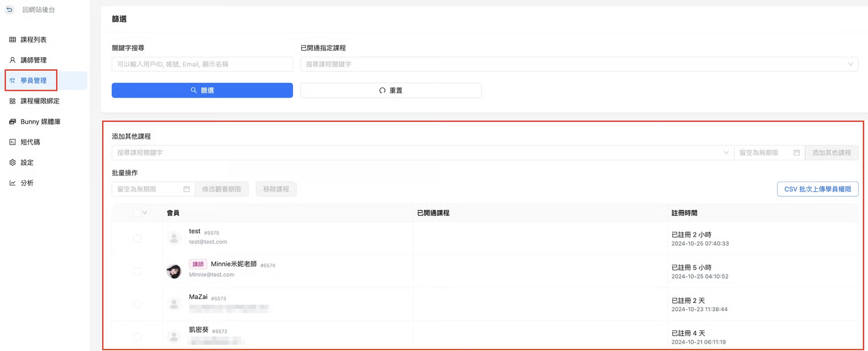Click the avatar of test user
Image resolution: width=868 pixels, height=351 pixels.
[174, 238]
